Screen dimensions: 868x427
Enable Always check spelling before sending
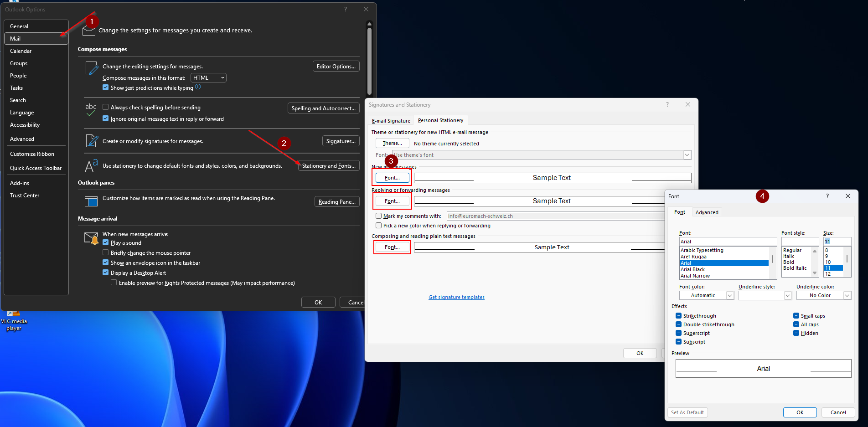pos(106,108)
